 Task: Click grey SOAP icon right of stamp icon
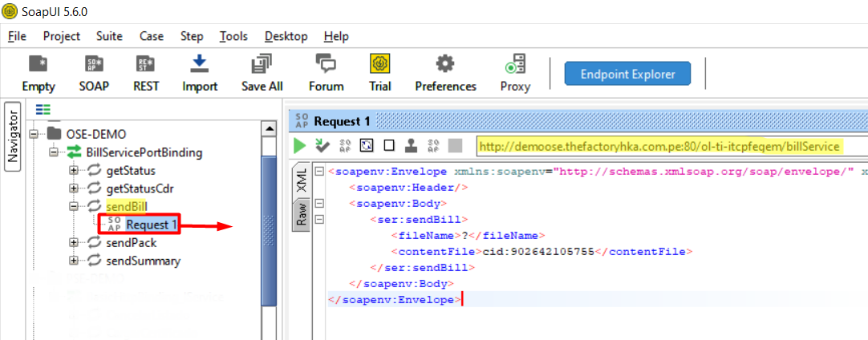433,146
